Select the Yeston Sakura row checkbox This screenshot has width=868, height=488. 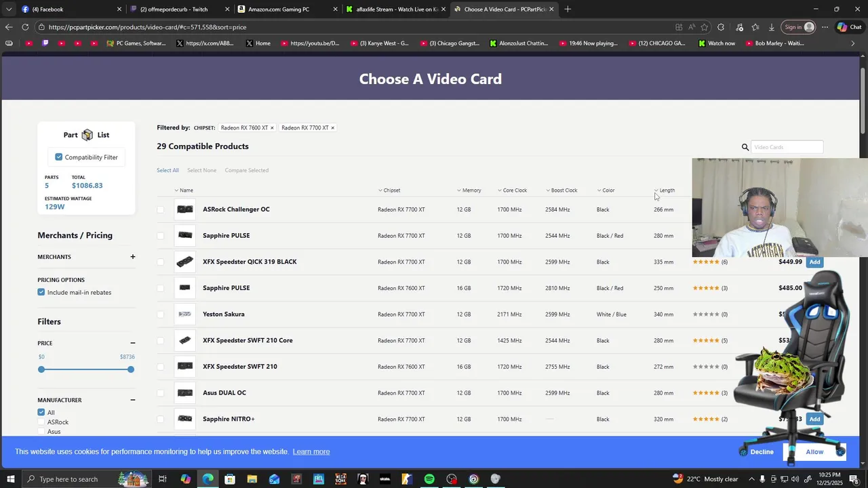click(160, 314)
